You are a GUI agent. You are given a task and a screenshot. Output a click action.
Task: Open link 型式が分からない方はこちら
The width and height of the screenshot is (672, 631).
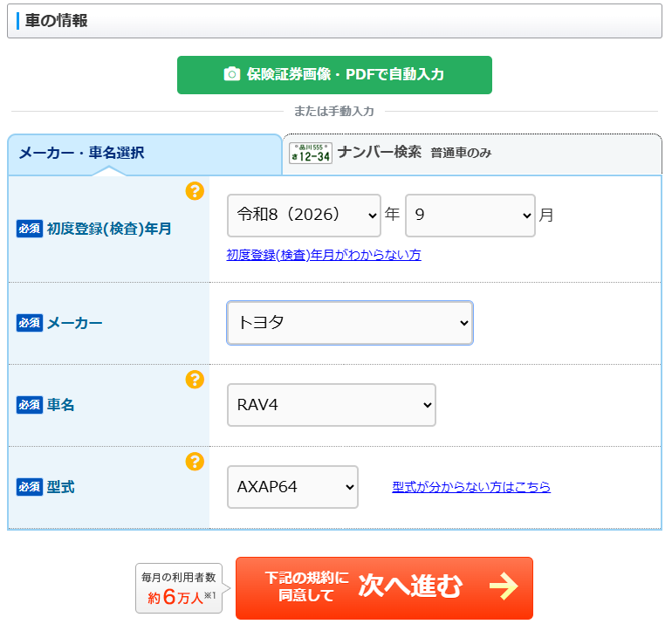point(471,487)
